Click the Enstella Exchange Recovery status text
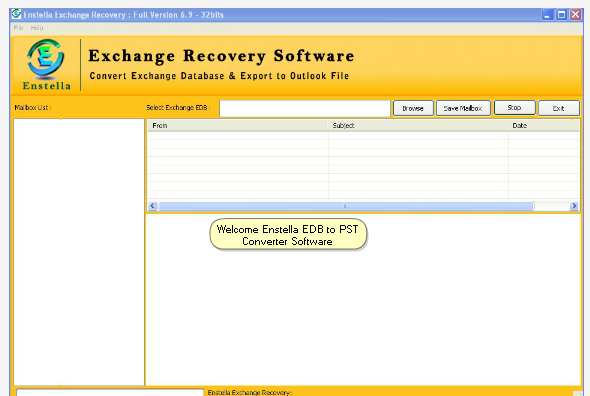 tap(249, 392)
